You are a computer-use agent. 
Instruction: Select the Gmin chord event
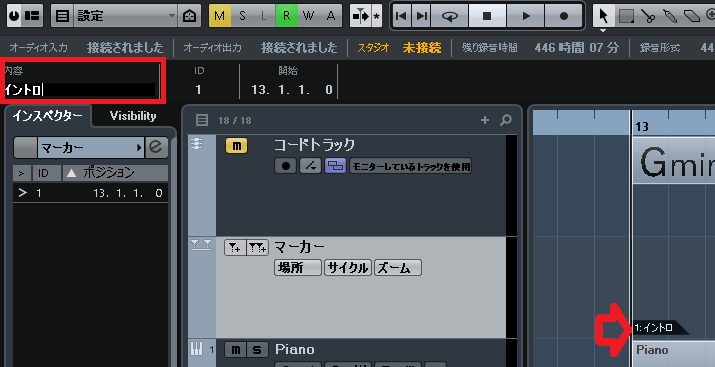(674, 161)
